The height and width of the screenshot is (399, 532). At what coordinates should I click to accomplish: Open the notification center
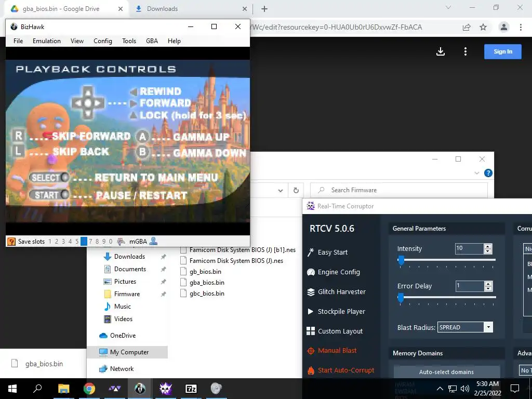point(515,389)
